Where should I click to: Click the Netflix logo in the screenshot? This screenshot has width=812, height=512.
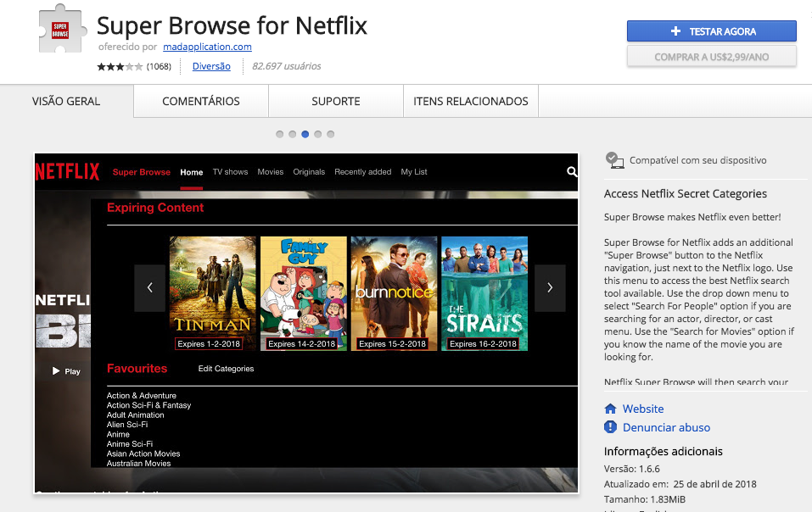tap(67, 172)
